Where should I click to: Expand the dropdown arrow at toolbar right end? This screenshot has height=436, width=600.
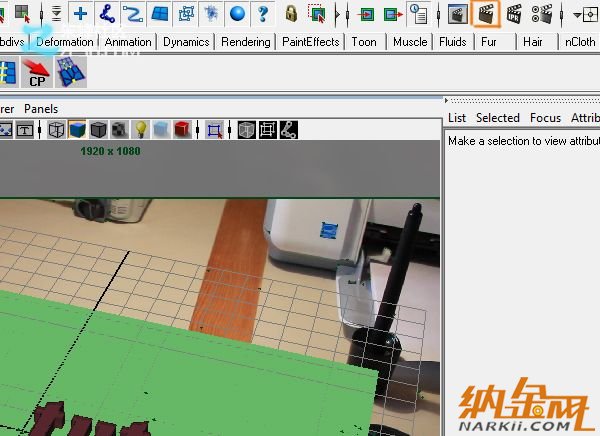click(578, 14)
